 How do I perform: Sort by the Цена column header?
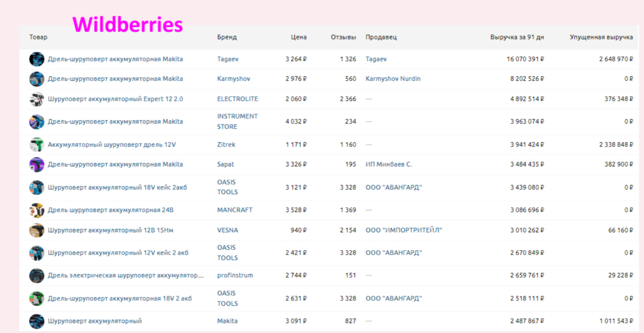299,37
